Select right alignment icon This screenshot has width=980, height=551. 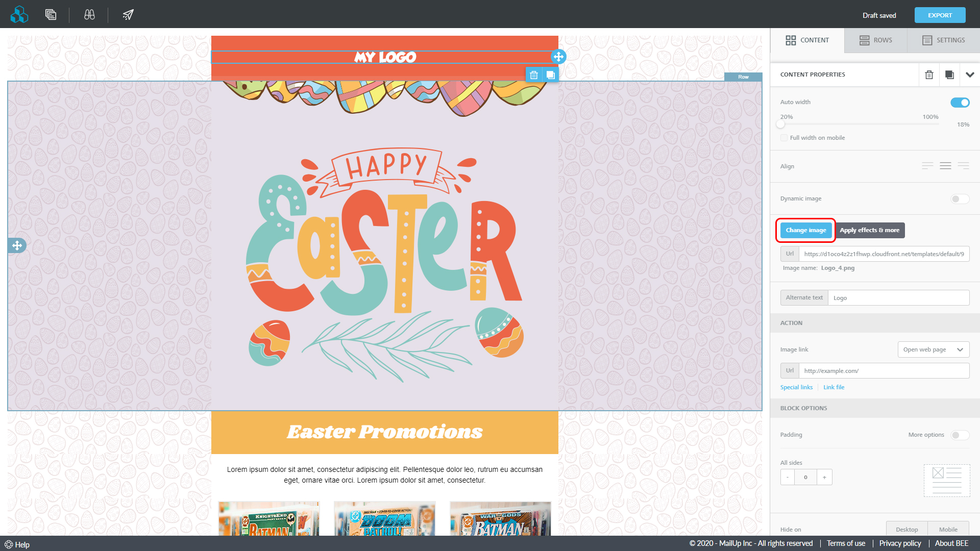[x=963, y=166]
